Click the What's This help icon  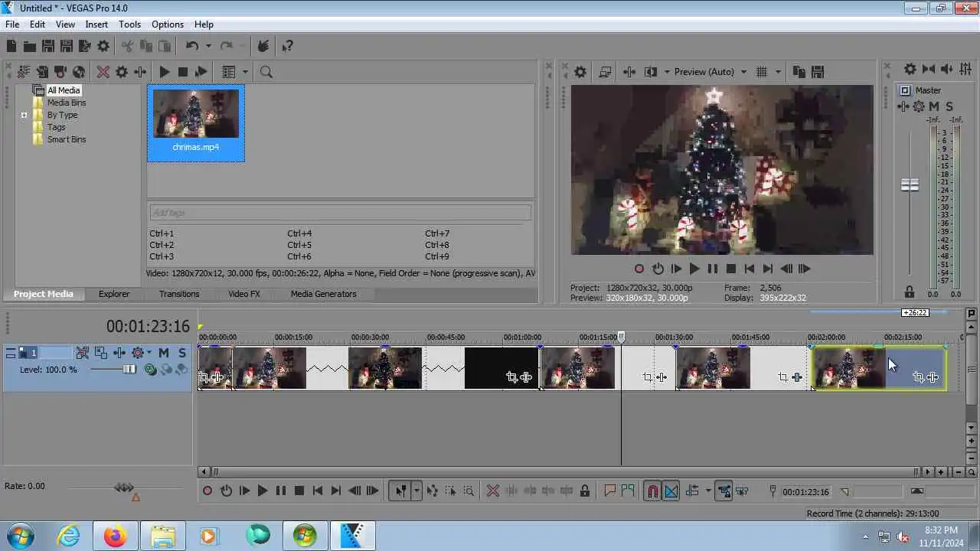tap(288, 47)
